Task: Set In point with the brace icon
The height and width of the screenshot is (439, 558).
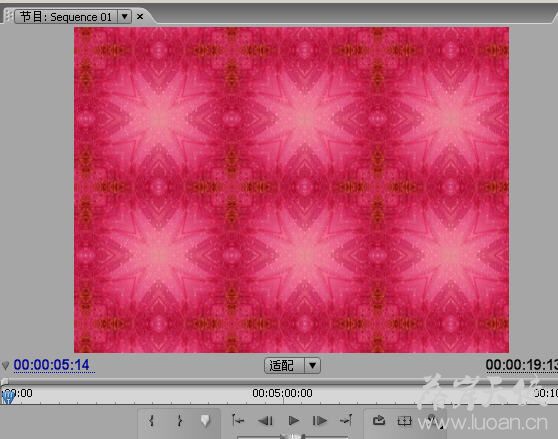Action: [x=152, y=421]
